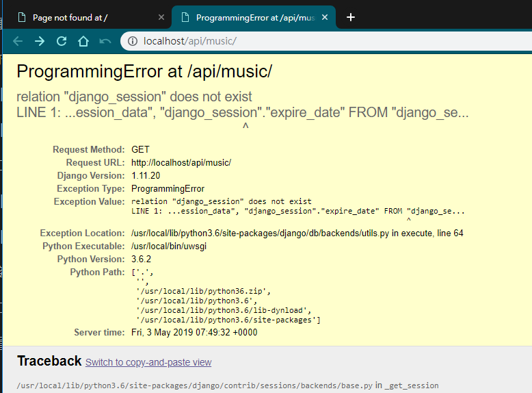Select the ProgrammingError at /api/music tab

pos(254,18)
